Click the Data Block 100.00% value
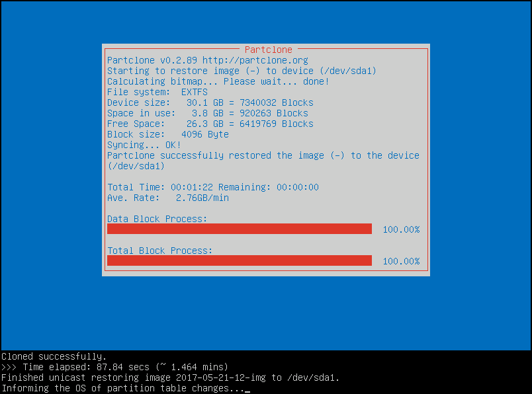Image resolution: width=532 pixels, height=394 pixels. [401, 229]
